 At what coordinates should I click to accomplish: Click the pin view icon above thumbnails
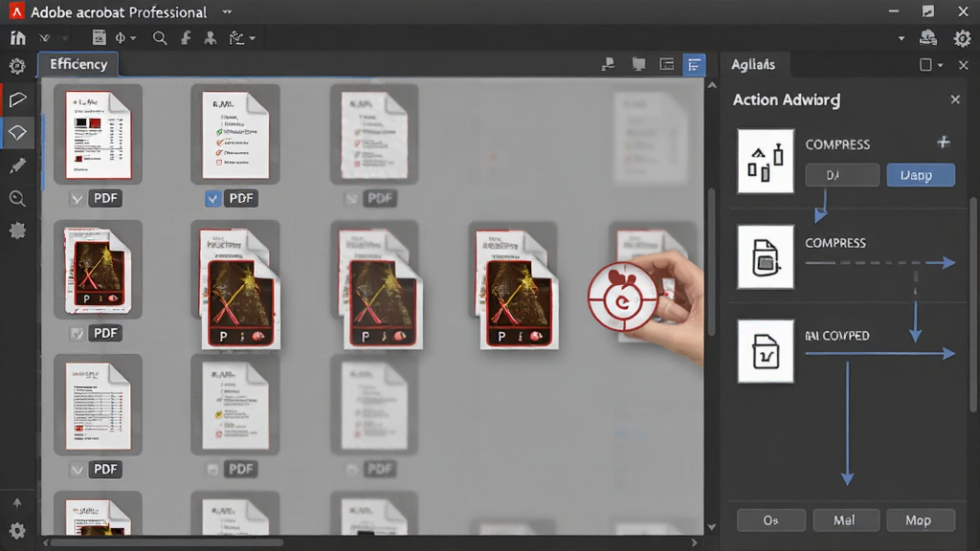pos(608,64)
